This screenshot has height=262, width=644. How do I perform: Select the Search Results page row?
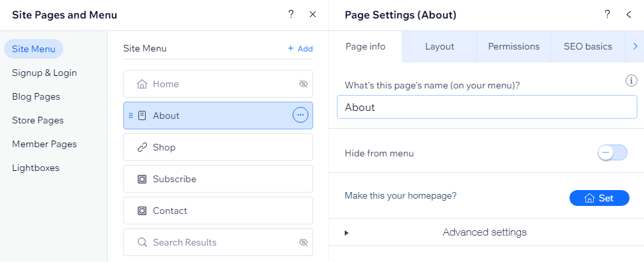(218, 242)
